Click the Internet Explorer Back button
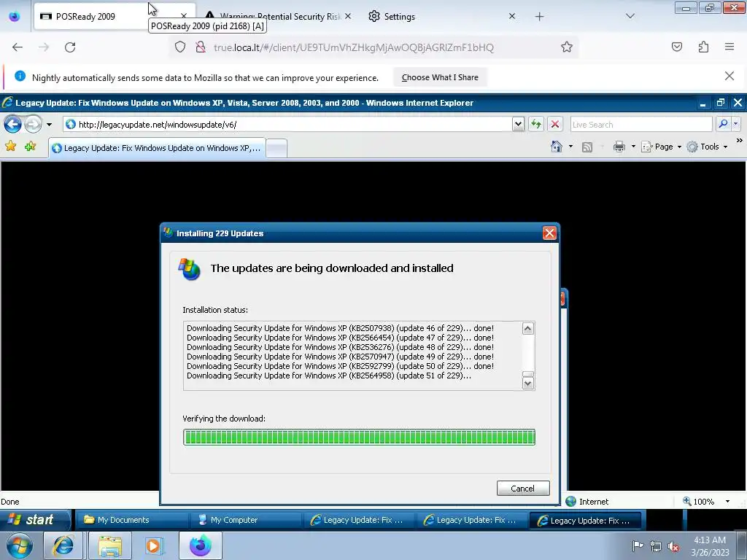 (13, 125)
